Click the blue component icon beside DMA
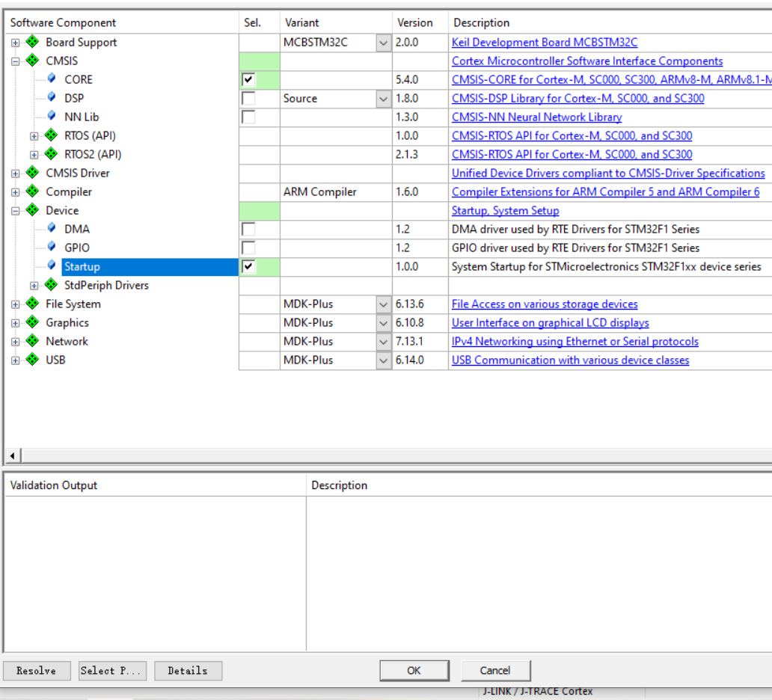The width and height of the screenshot is (772, 700). coord(52,228)
